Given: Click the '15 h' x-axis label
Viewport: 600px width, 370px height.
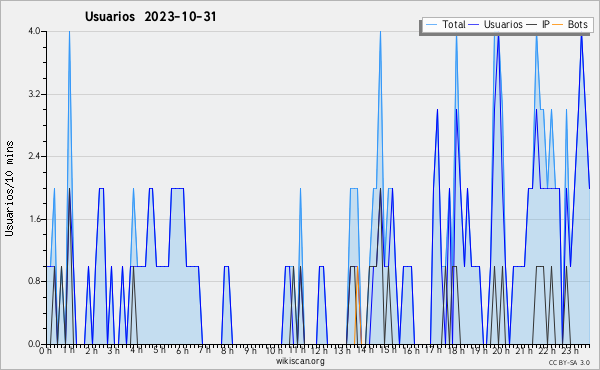Looking at the screenshot, I should (x=388, y=351).
